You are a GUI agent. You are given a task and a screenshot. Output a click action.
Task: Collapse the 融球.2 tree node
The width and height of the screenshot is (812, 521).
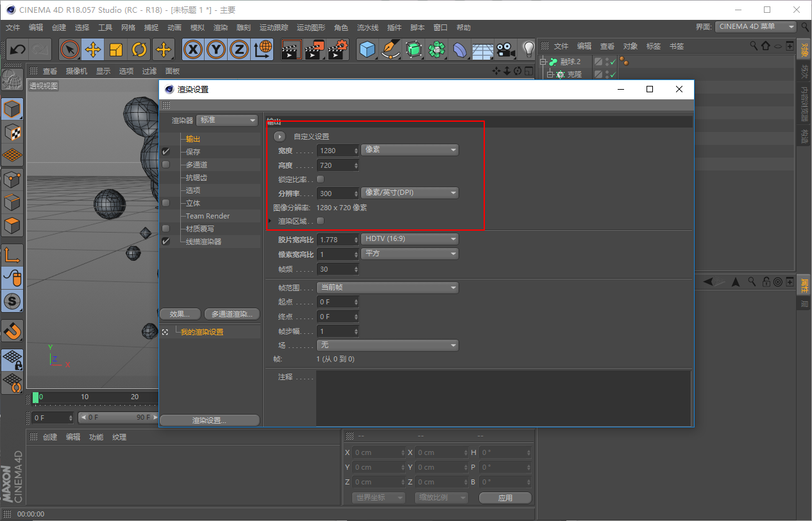coord(543,62)
